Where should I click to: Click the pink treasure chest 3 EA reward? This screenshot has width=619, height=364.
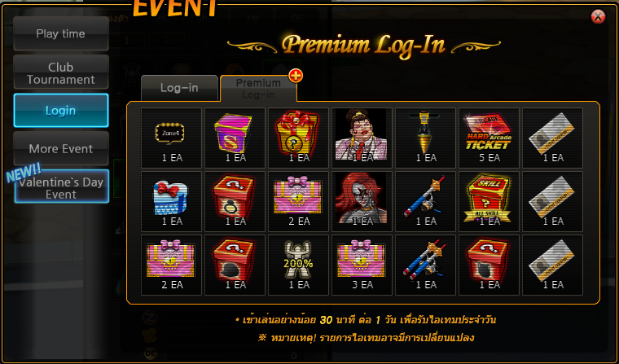click(x=362, y=265)
